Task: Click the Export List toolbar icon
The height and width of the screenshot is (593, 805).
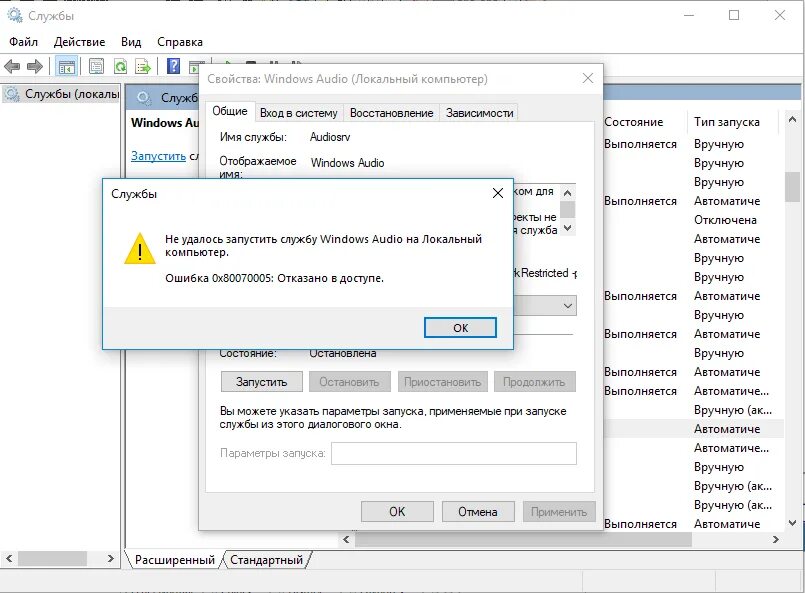Action: point(143,66)
